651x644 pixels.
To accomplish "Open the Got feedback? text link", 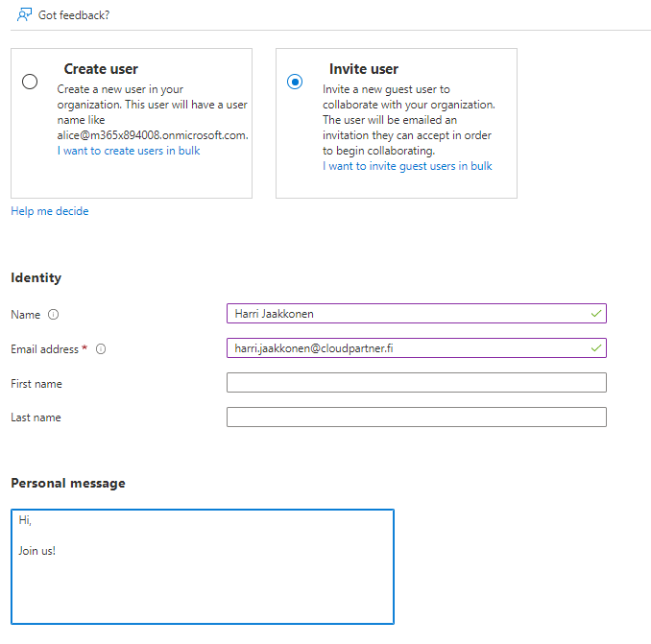I will coord(74,15).
